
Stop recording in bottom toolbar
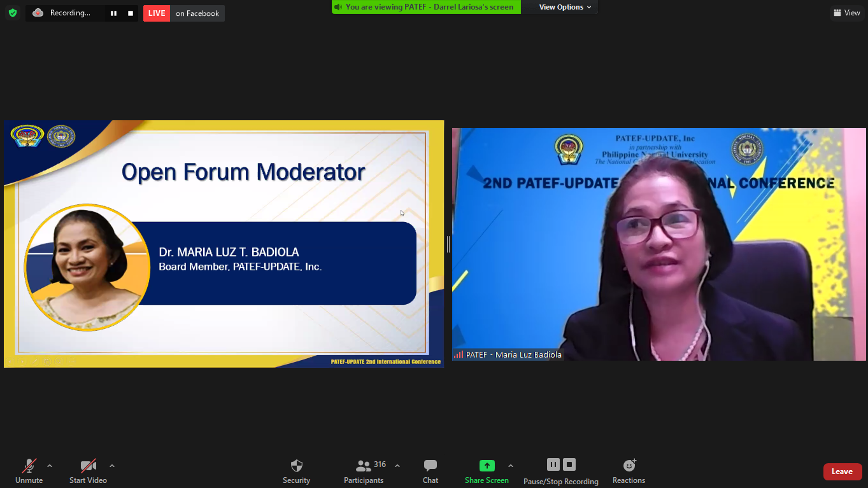pos(569,464)
